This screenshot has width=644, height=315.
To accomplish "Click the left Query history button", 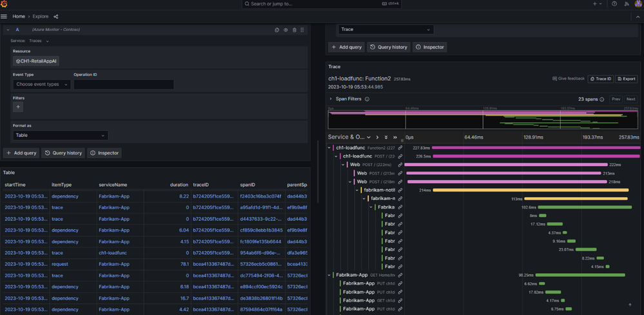I will pos(63,153).
